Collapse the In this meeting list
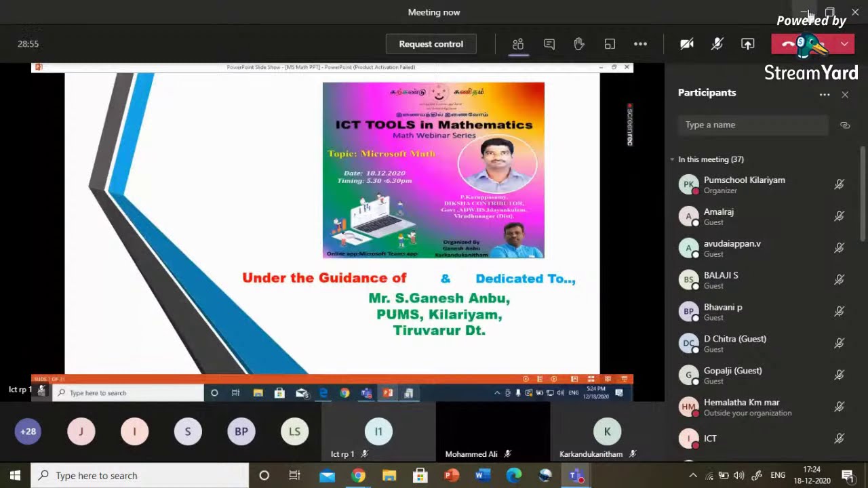Image resolution: width=868 pixels, height=488 pixels. [673, 159]
